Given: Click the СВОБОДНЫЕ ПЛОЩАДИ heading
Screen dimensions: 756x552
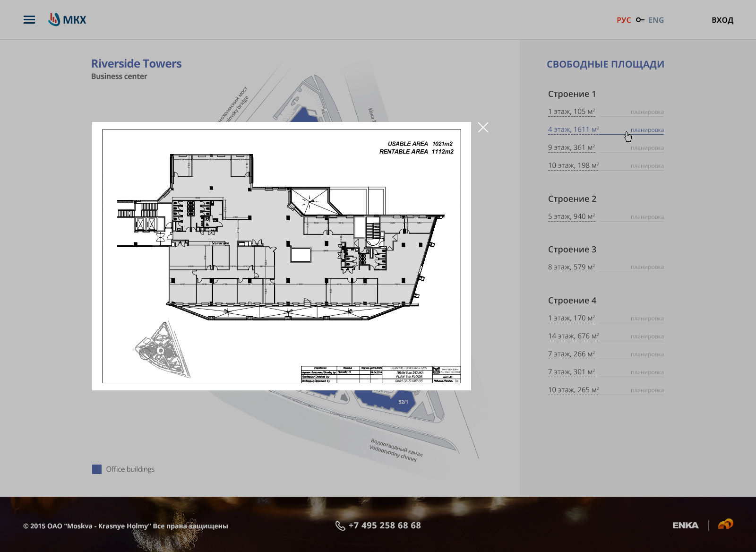Looking at the screenshot, I should point(605,64).
